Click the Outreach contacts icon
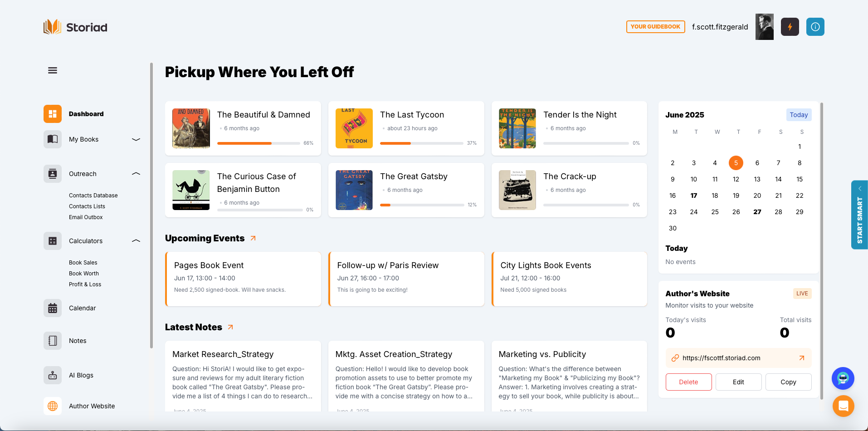Viewport: 868px width, 431px height. 53,174
